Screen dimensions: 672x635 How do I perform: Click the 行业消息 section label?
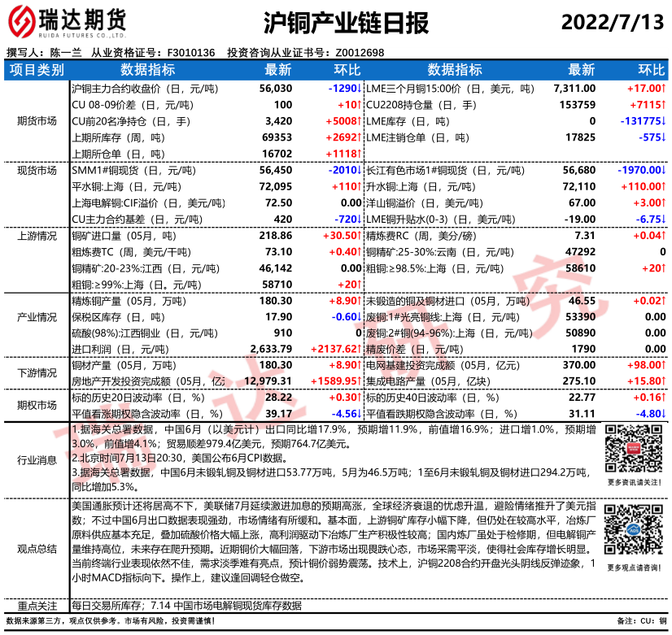[37, 460]
